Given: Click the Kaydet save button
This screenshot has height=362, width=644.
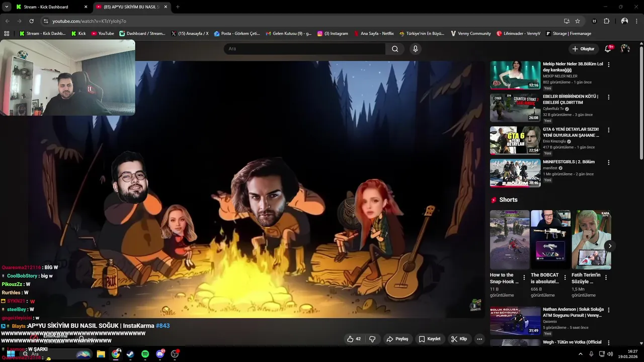Looking at the screenshot, I should tap(430, 339).
